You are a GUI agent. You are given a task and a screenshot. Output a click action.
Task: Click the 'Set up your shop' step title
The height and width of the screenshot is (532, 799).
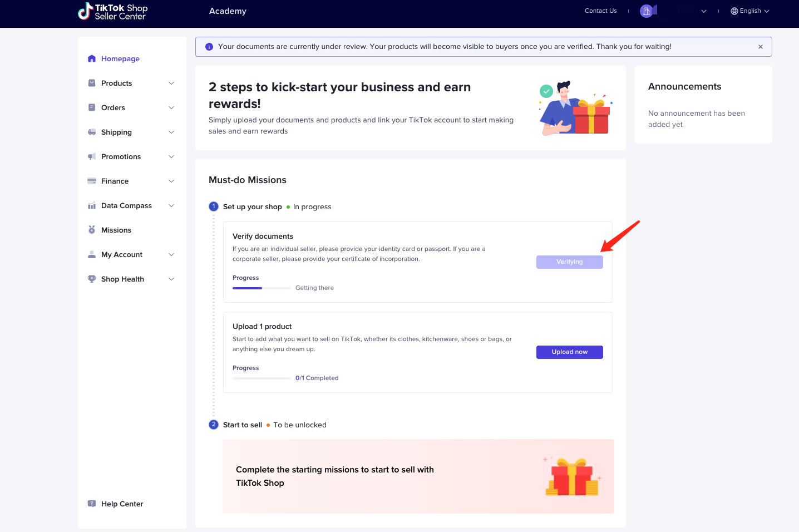(x=253, y=207)
